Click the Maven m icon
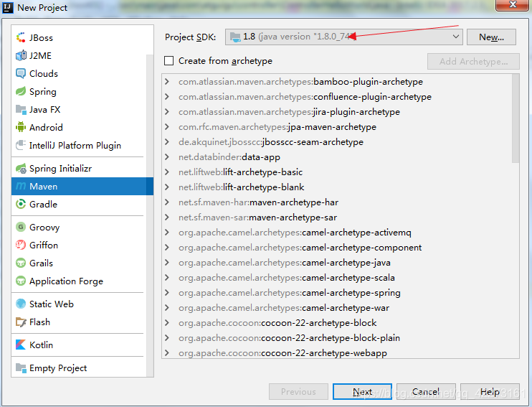 [21, 186]
